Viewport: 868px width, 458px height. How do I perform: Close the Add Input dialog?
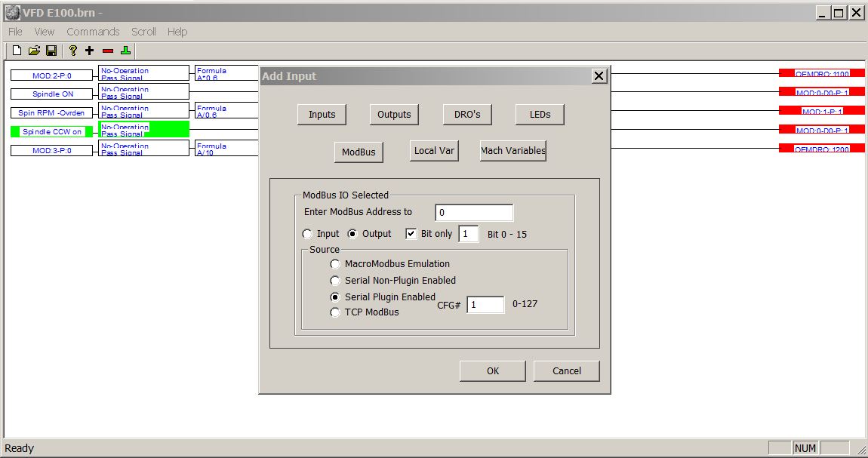(x=599, y=75)
